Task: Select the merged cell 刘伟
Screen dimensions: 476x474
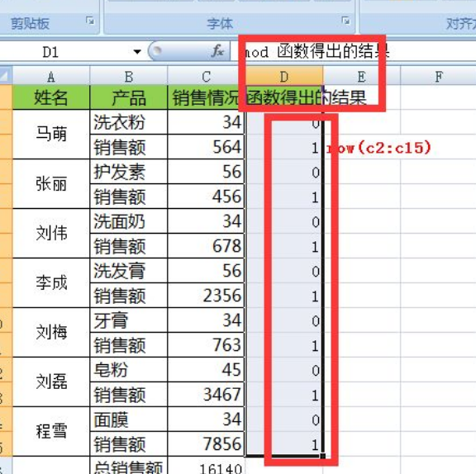Action: coord(51,233)
